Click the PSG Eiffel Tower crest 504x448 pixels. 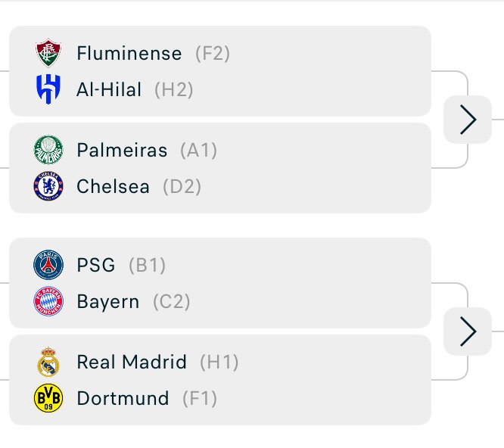click(48, 265)
